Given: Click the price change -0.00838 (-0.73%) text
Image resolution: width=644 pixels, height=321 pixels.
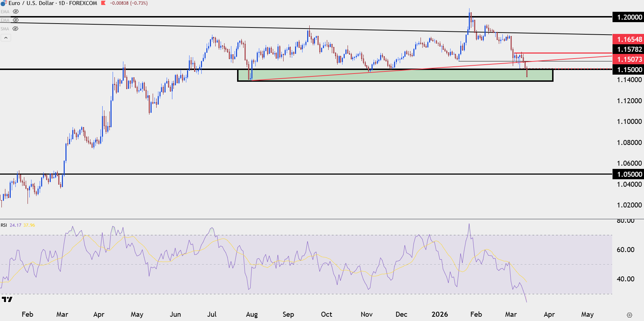Looking at the screenshot, I should (129, 3).
